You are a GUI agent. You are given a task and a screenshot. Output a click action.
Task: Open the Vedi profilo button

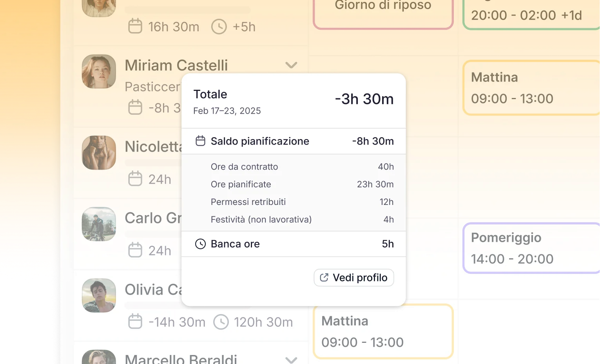pyautogui.click(x=353, y=278)
